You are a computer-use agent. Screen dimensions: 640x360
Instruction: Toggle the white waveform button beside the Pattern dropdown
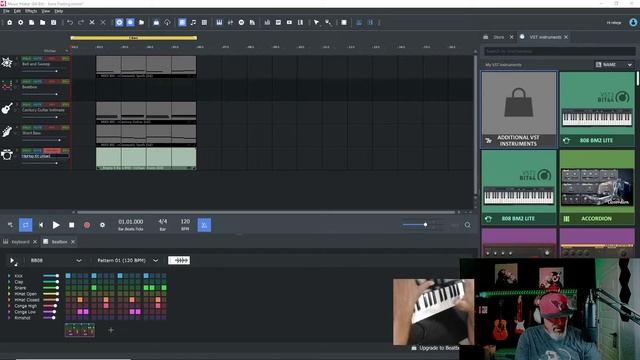pyautogui.click(x=179, y=260)
